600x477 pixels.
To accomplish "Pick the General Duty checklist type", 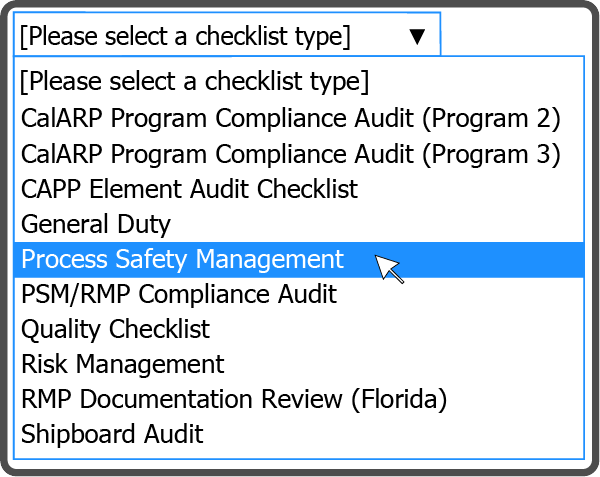I will 96,224.
